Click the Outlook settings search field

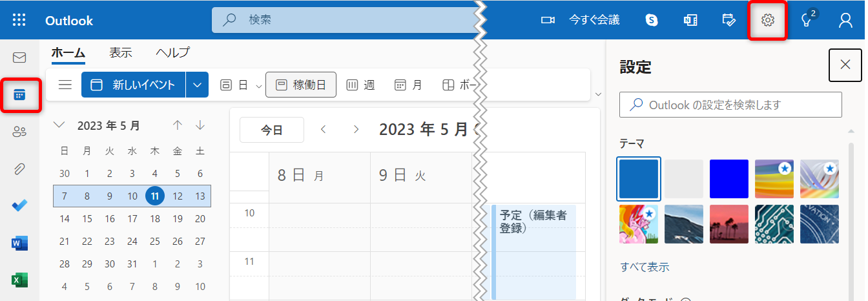(x=730, y=105)
